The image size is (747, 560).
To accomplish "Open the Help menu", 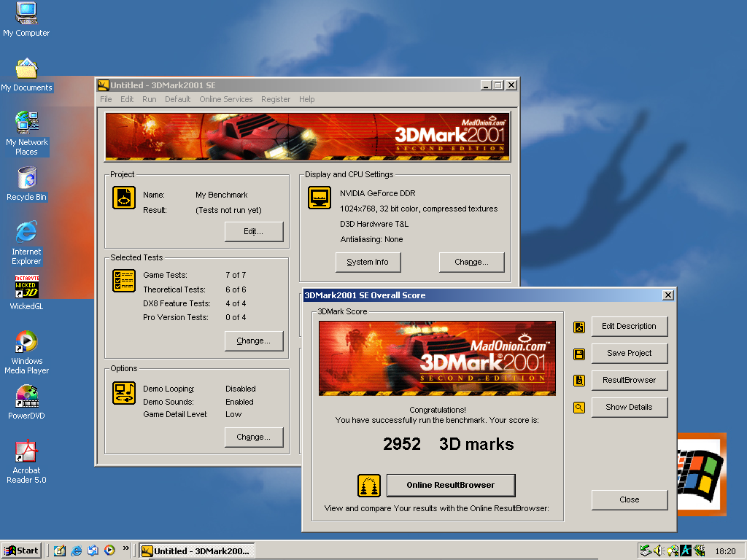I will point(307,99).
